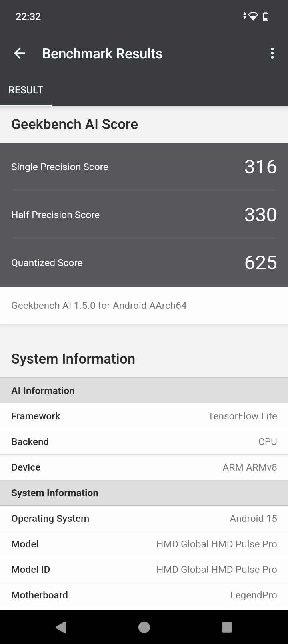The image size is (288, 644).
Task: Select the Half Precision Score row
Action: pos(144,215)
